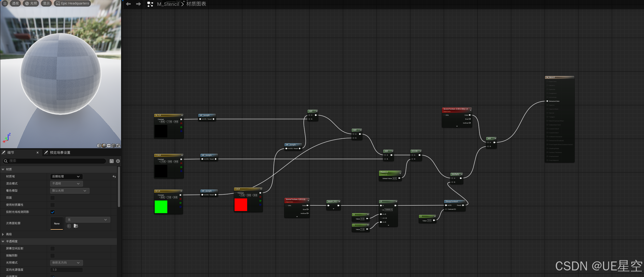
Task: Click the details panel vertical scrollbar
Action: 119,187
